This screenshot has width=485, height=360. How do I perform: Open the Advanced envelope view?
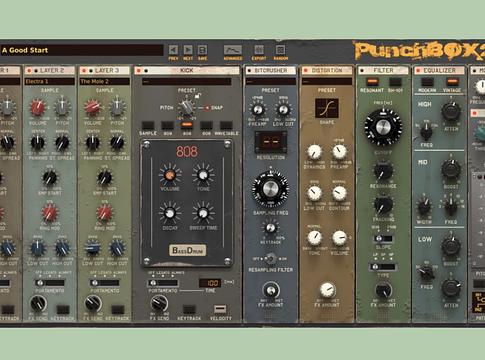pos(233,50)
